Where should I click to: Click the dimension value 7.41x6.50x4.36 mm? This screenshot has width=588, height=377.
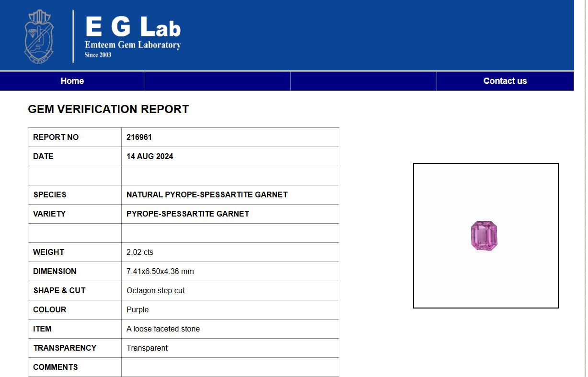160,272
